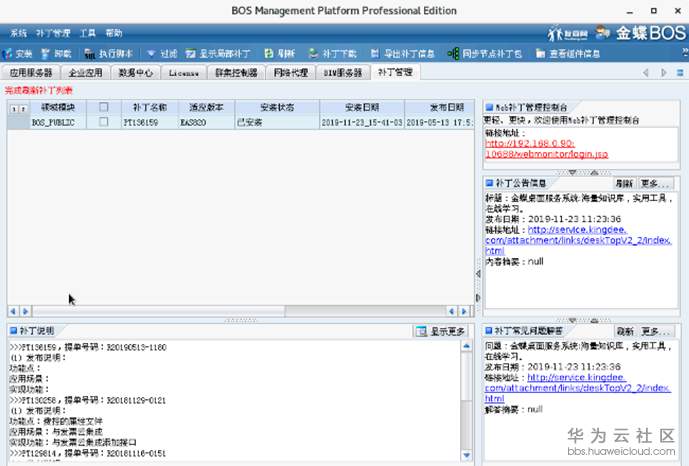Click the 显示更多 icon in 补丁说明 panel

pos(421,331)
